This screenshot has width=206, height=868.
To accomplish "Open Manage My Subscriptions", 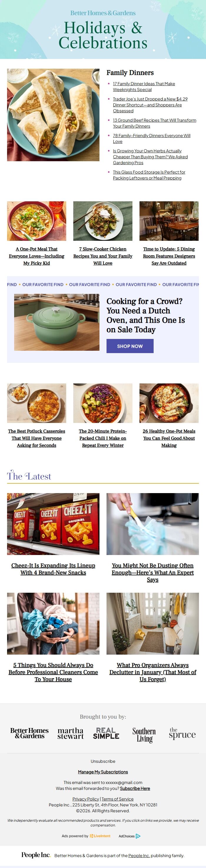I will (x=103, y=772).
